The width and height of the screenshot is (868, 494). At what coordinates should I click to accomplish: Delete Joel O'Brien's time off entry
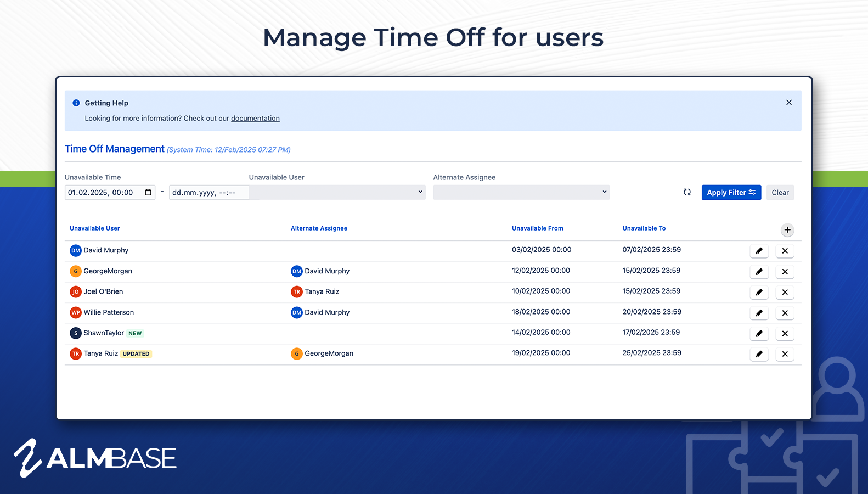pyautogui.click(x=785, y=292)
